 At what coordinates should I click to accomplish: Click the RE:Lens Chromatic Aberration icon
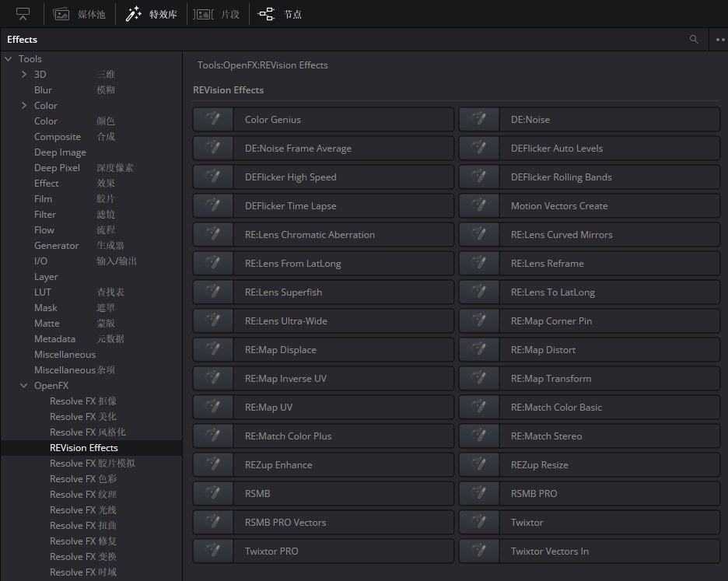pyautogui.click(x=213, y=235)
